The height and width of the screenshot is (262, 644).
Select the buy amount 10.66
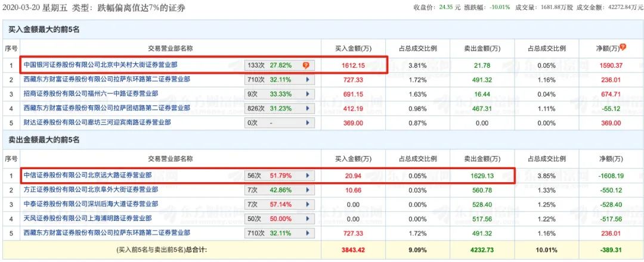[x=353, y=190]
